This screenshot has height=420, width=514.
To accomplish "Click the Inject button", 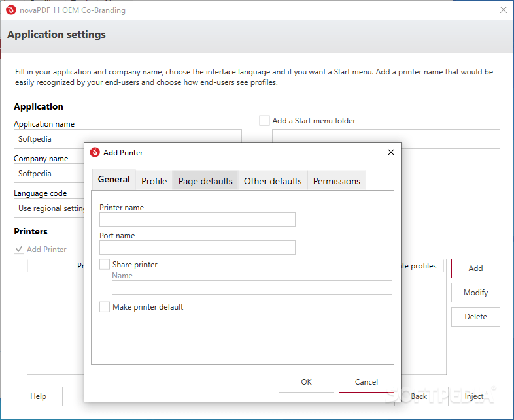I will click(x=474, y=396).
